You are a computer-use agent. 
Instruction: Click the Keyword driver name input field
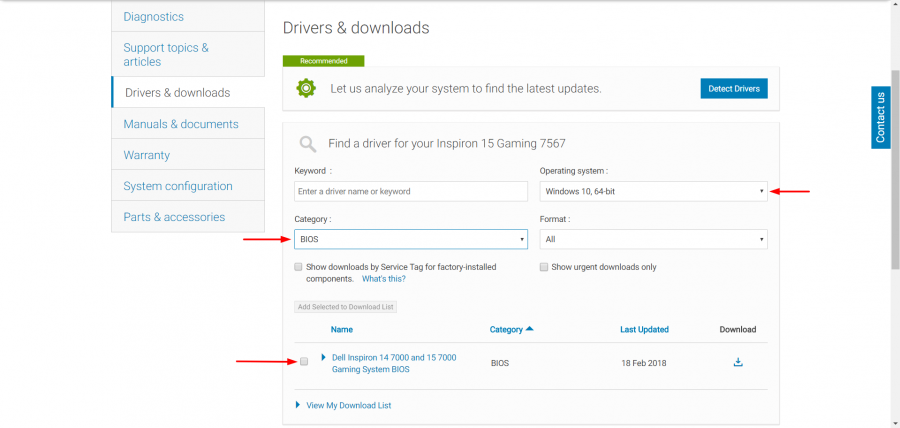pos(411,191)
